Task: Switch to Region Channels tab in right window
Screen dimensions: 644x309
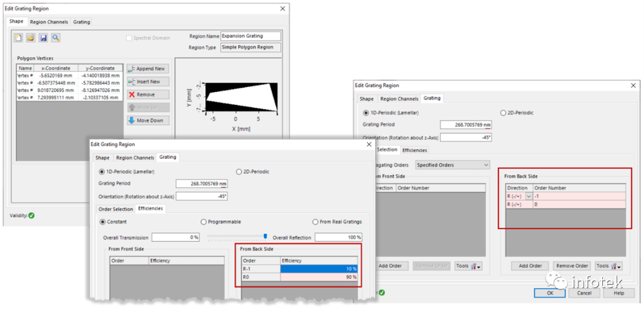Action: 399,99
